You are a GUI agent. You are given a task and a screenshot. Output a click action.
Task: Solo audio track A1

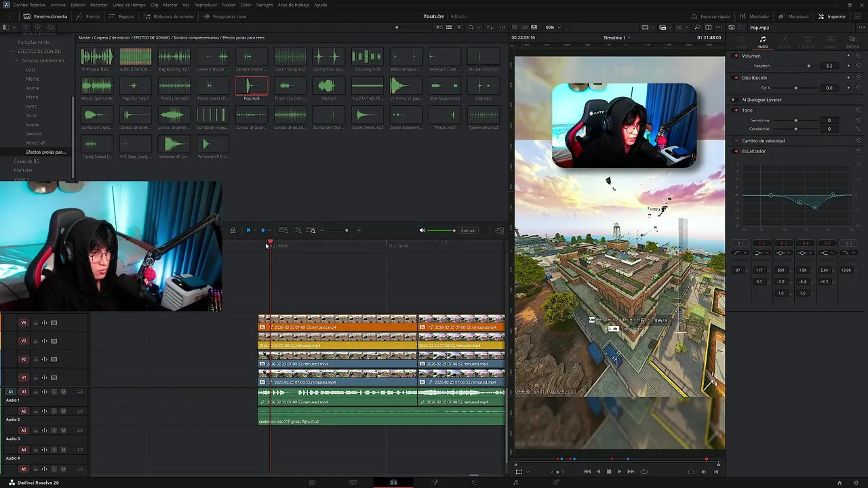click(x=54, y=392)
